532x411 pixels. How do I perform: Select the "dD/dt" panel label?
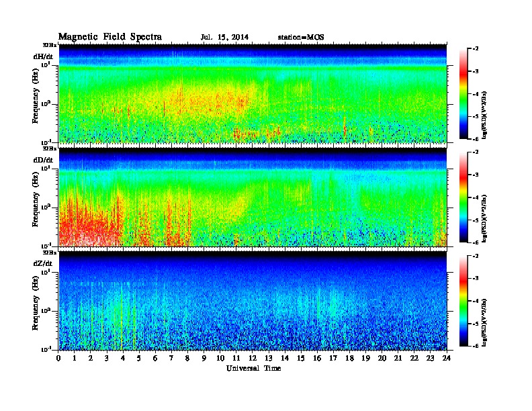point(43,160)
